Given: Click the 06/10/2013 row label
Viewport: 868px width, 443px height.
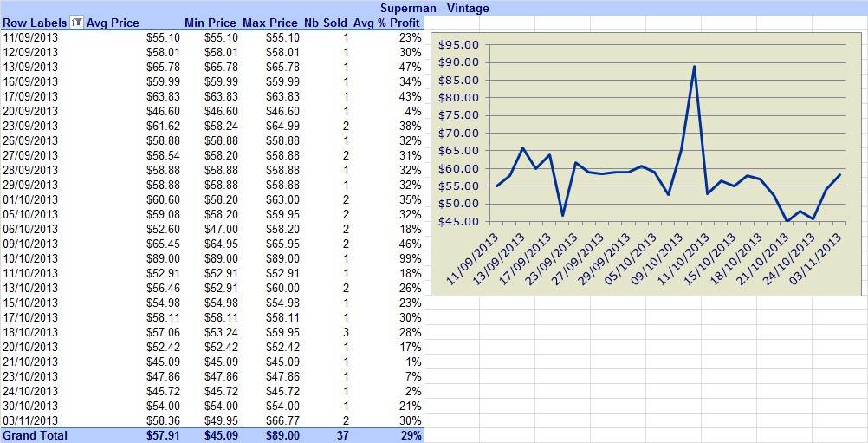Looking at the screenshot, I should (30, 229).
